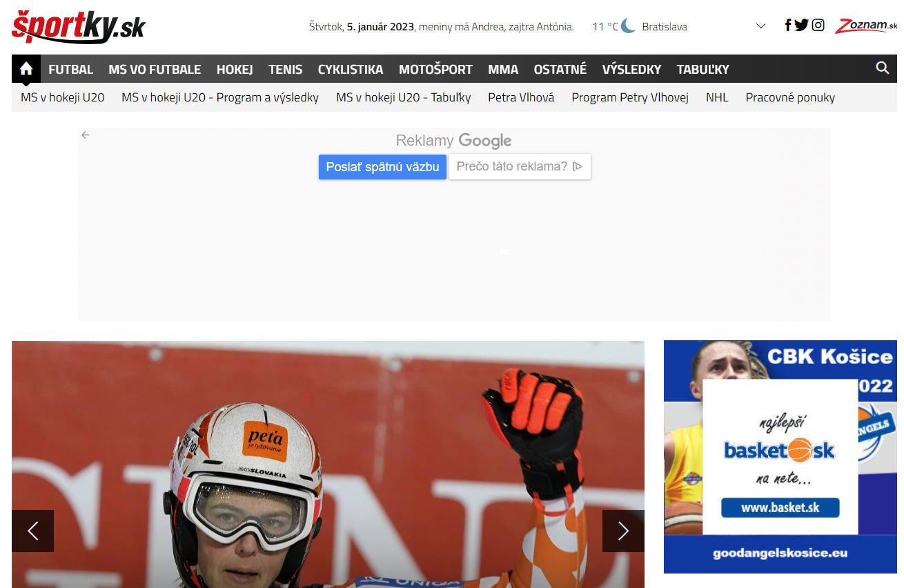Open the Instagram icon in header
Image resolution: width=904 pixels, height=588 pixels.
click(x=818, y=26)
